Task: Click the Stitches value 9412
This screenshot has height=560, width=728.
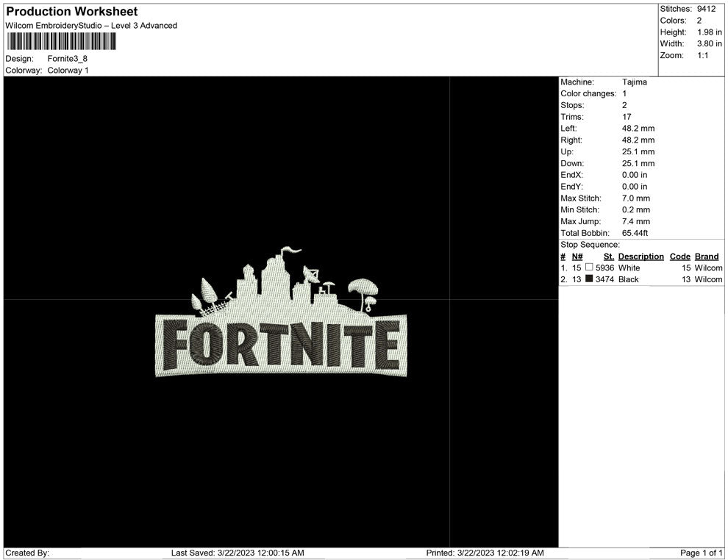Action: 706,9
